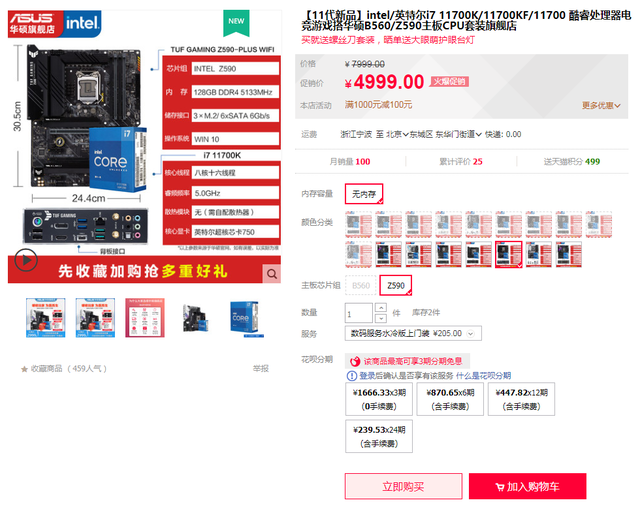Click the magnifier zoom icon on product image
The width and height of the screenshot is (640, 528).
(x=271, y=274)
